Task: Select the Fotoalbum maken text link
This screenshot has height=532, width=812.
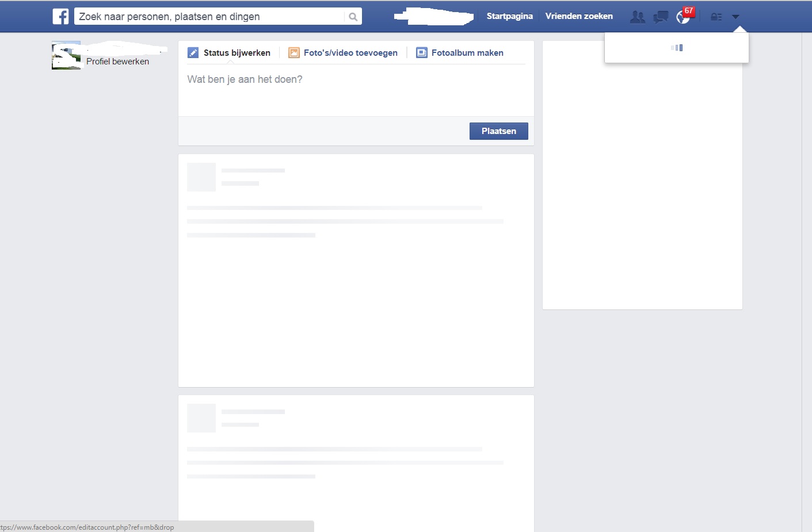Action: (467, 53)
